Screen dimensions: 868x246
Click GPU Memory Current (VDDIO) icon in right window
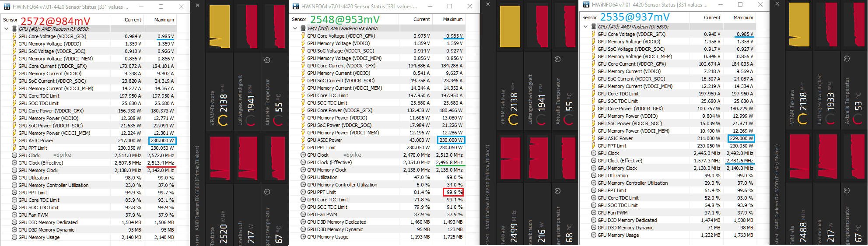pyautogui.click(x=593, y=71)
